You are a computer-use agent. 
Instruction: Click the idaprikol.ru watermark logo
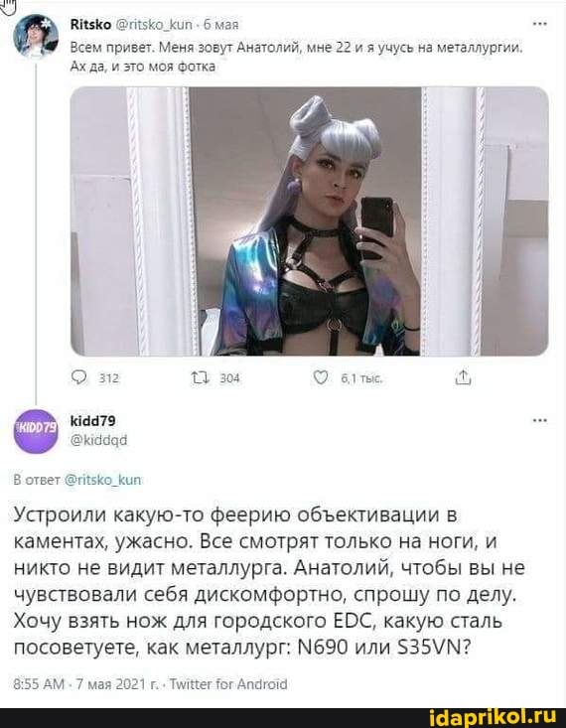coord(494,718)
